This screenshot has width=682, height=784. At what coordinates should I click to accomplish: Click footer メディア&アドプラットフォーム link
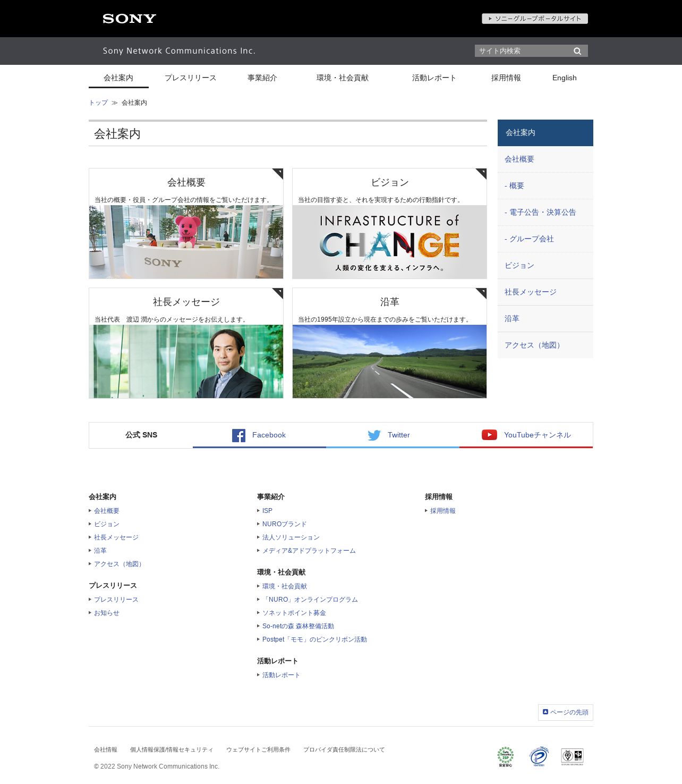[309, 551]
